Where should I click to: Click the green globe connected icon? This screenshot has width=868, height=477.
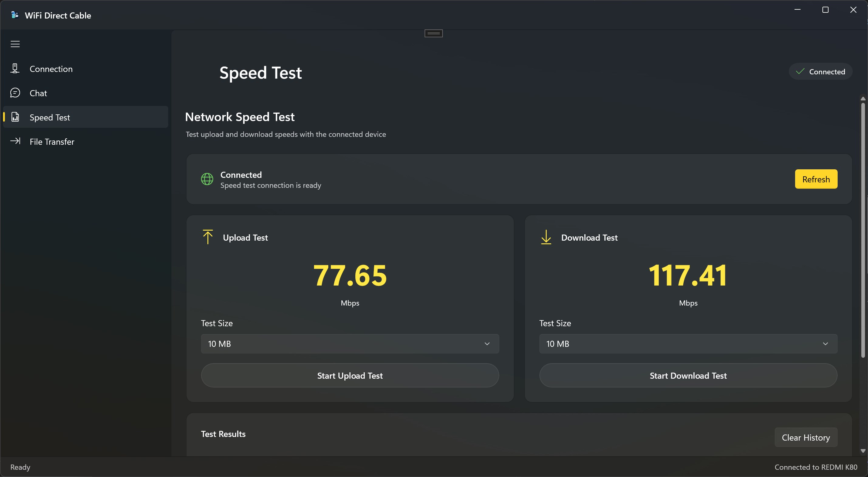207,179
